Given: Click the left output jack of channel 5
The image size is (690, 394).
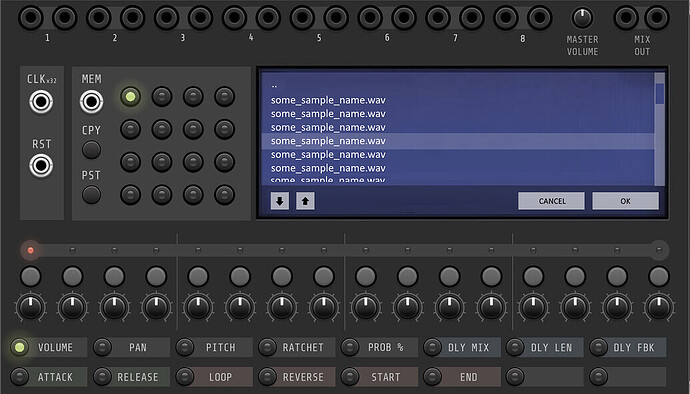Looking at the screenshot, I should (302, 18).
